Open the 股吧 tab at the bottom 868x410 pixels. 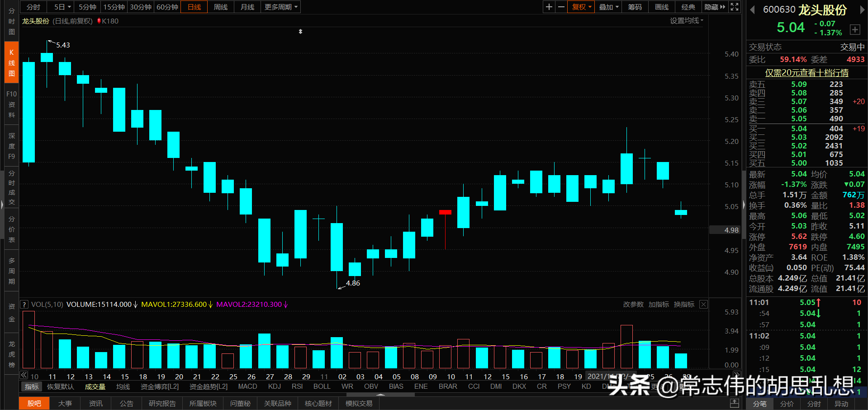coord(34,403)
